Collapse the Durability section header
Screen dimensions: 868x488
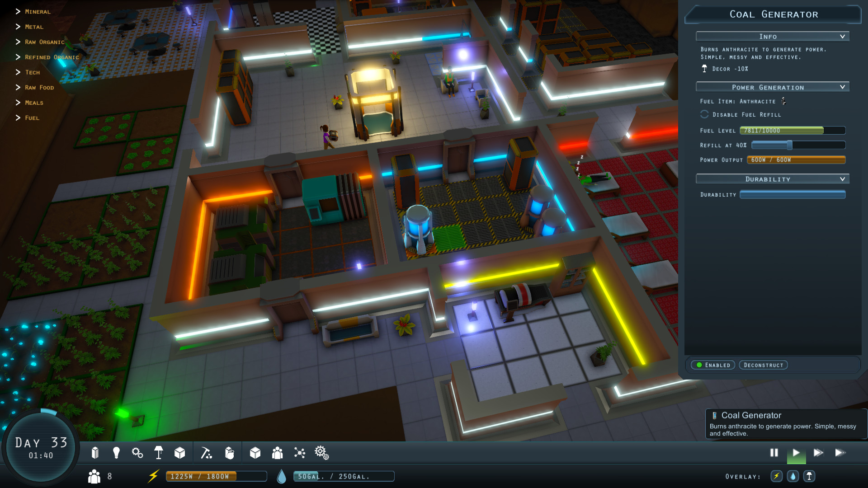click(x=773, y=179)
